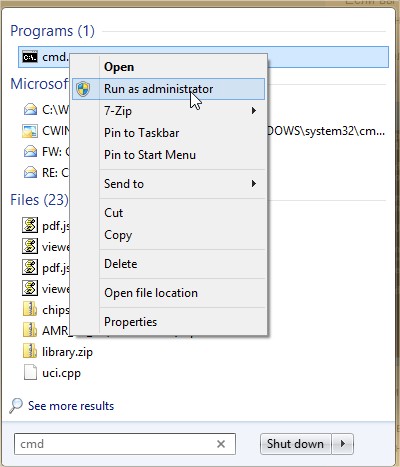Follow the See more results link

71,406
